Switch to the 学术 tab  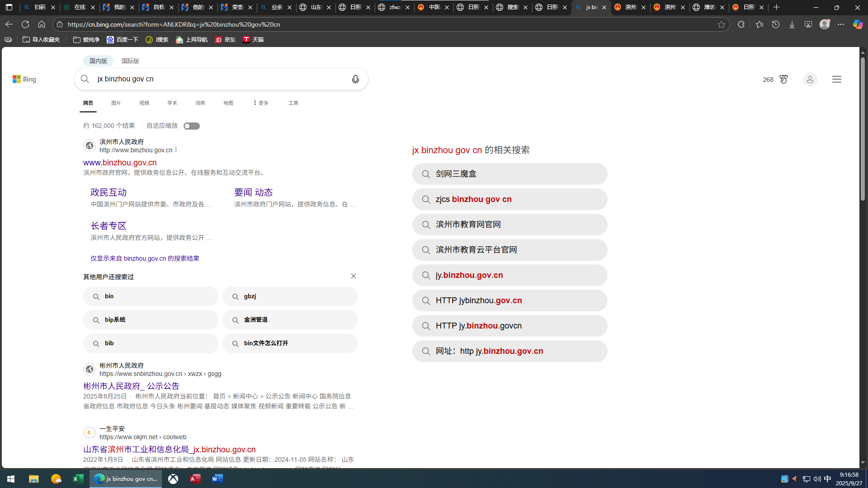[172, 103]
